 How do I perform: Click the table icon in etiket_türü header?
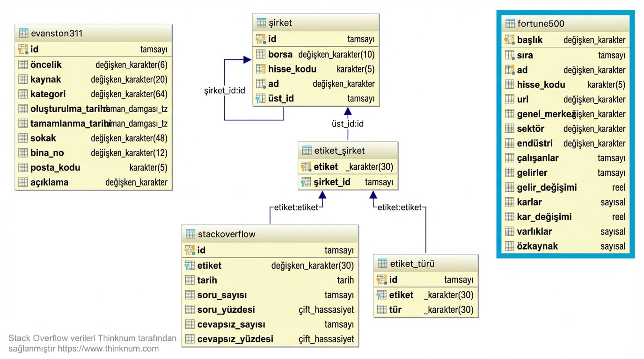click(x=382, y=264)
